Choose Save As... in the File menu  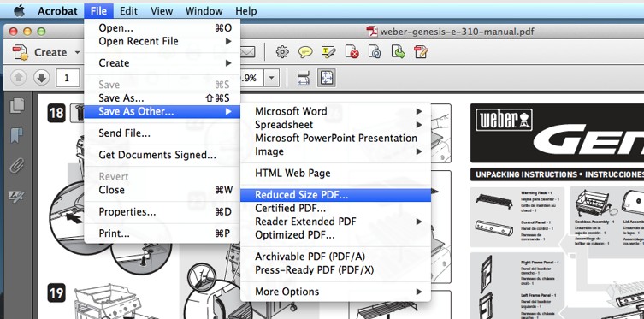click(162, 98)
